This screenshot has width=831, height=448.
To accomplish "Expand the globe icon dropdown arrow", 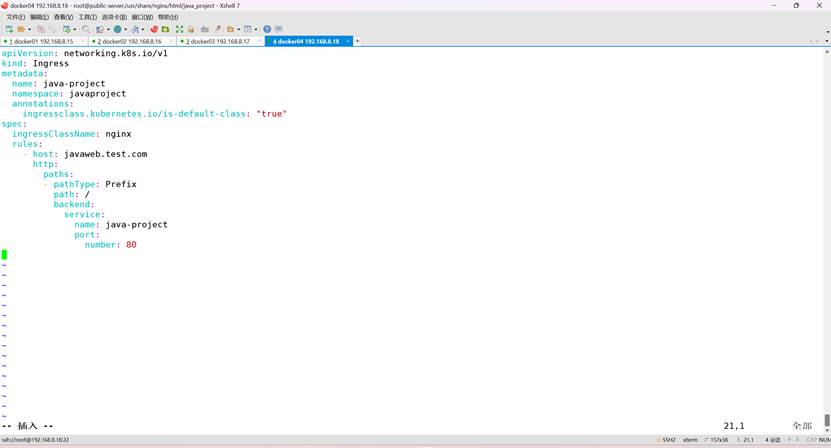I will coord(126,29).
